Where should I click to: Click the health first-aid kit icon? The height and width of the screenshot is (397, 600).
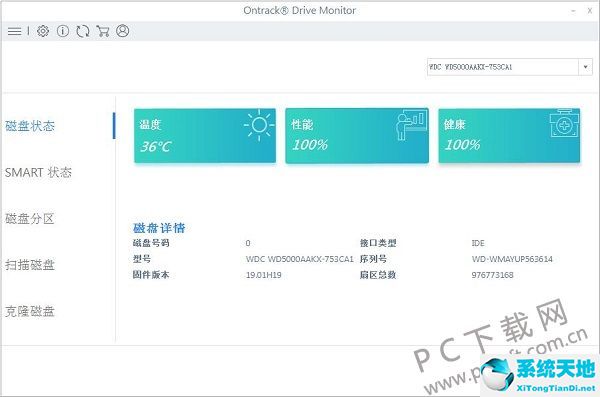(564, 123)
